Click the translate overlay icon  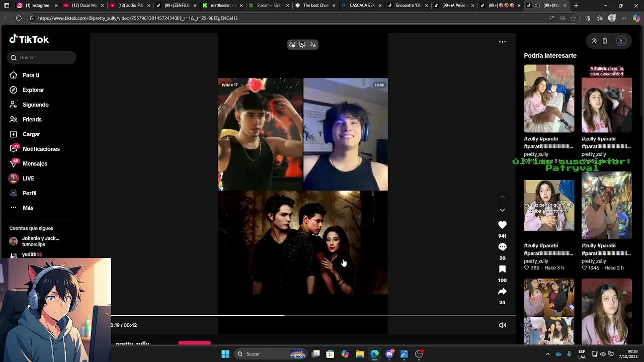pyautogui.click(x=313, y=45)
